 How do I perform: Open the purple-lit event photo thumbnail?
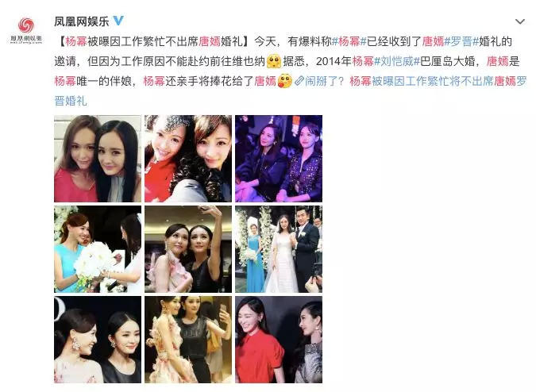279,159
